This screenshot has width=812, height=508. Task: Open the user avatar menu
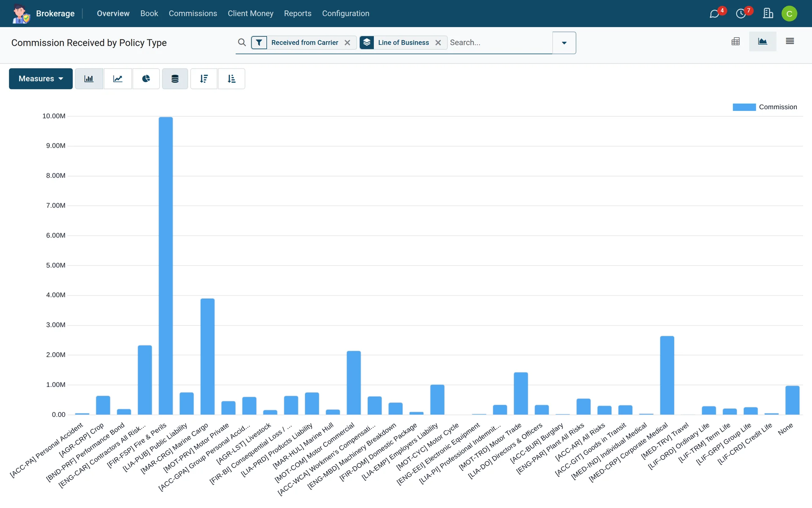(789, 14)
